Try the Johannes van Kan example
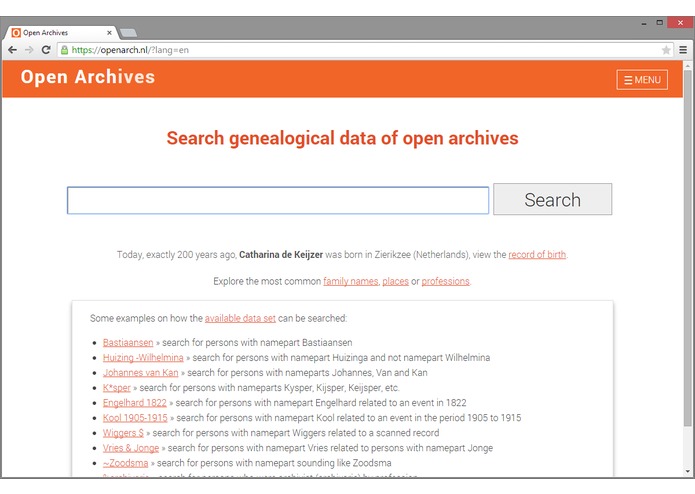 pos(141,373)
